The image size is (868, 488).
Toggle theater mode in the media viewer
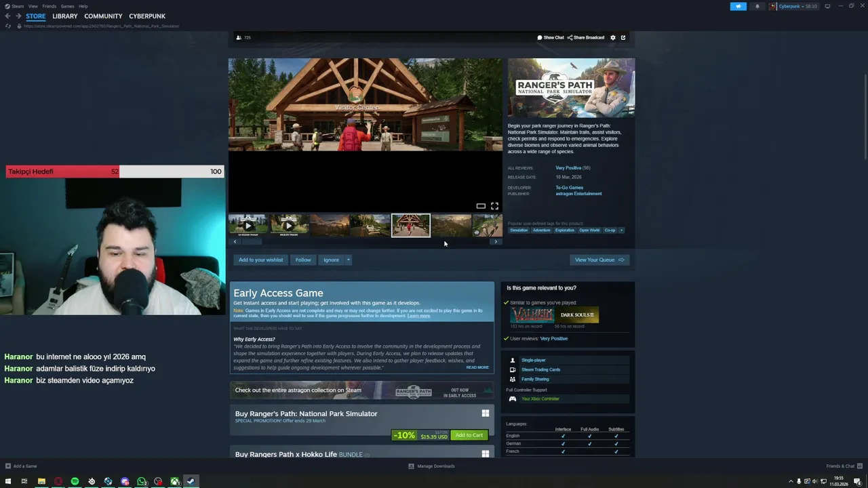click(x=481, y=206)
